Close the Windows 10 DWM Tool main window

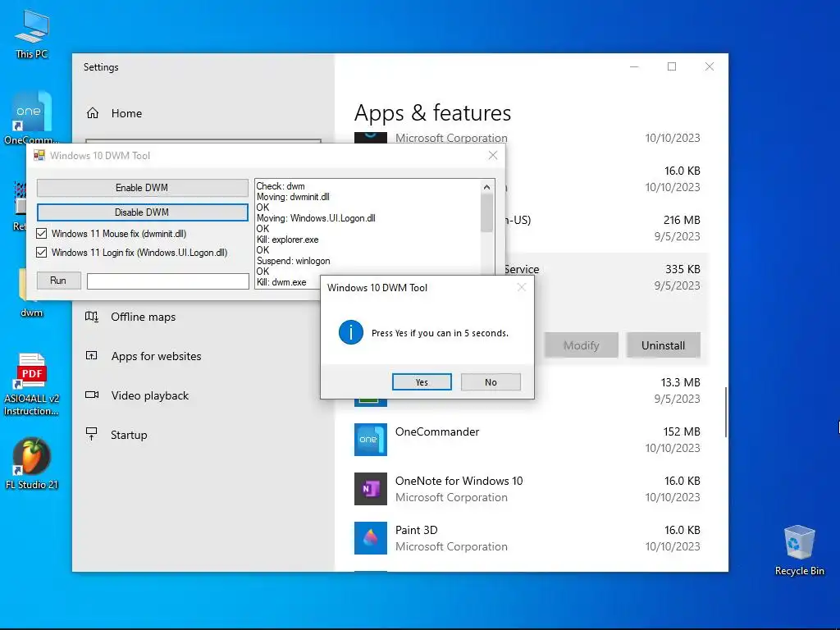click(x=493, y=155)
